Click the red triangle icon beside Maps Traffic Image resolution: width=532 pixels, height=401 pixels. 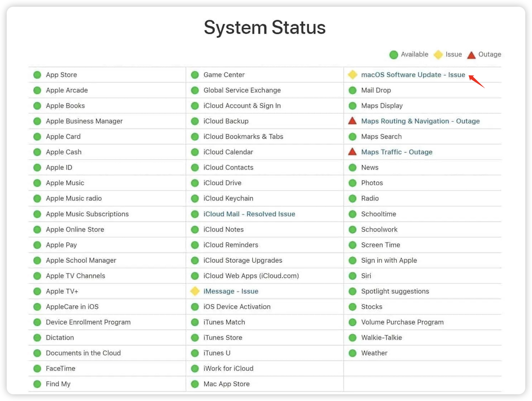[352, 152]
